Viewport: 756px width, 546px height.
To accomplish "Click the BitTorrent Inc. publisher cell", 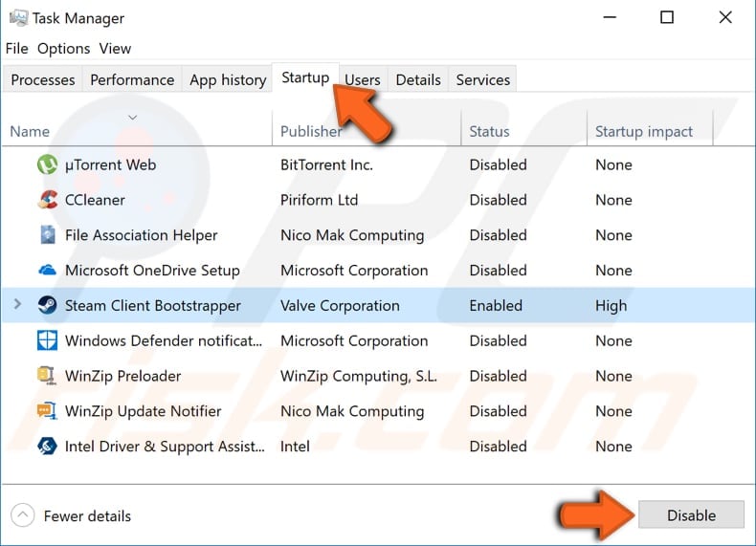I will tap(326, 164).
